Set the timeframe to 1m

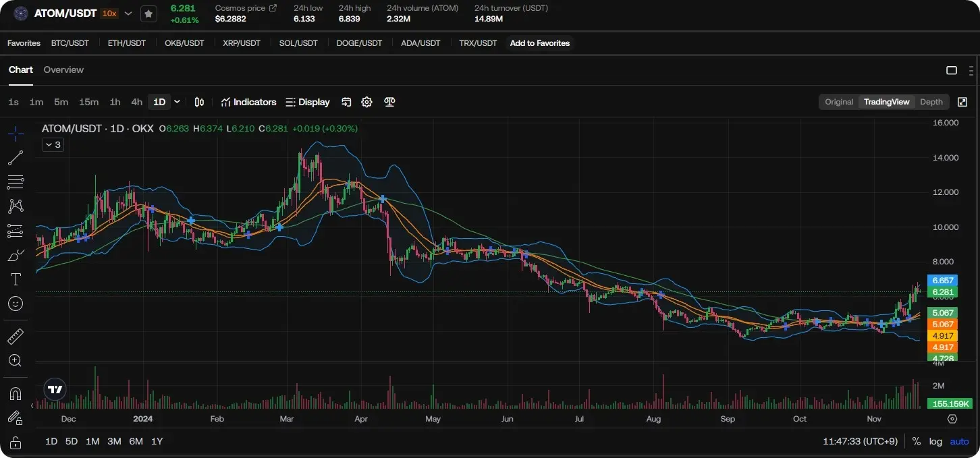tap(36, 102)
